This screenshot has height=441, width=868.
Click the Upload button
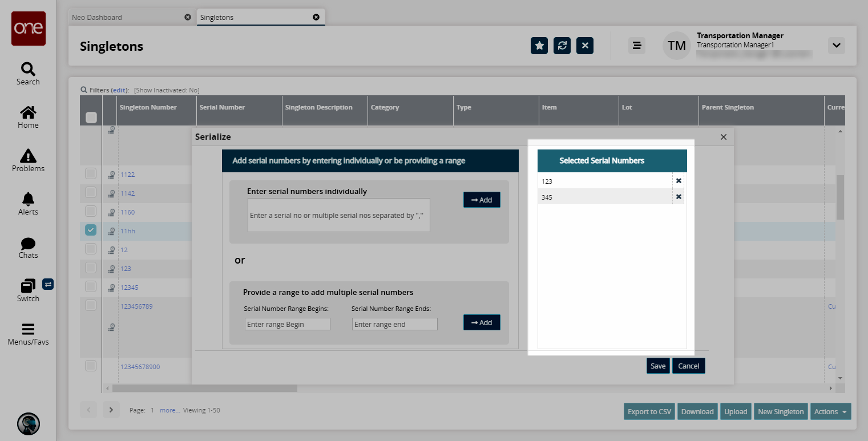[736, 411]
